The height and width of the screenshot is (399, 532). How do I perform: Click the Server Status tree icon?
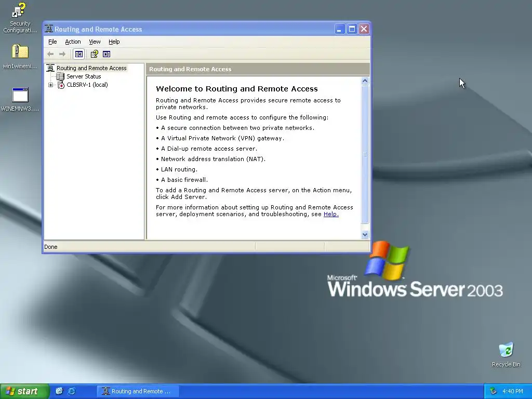[60, 76]
